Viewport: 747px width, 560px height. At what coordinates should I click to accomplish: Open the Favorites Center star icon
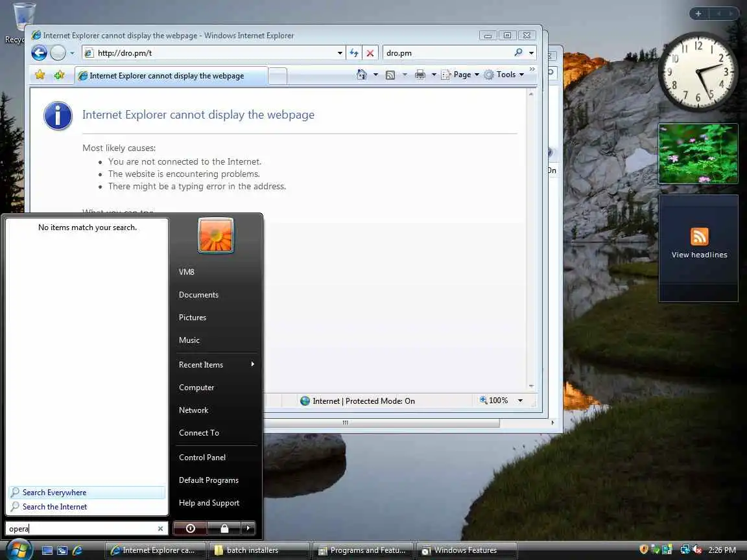coord(40,75)
